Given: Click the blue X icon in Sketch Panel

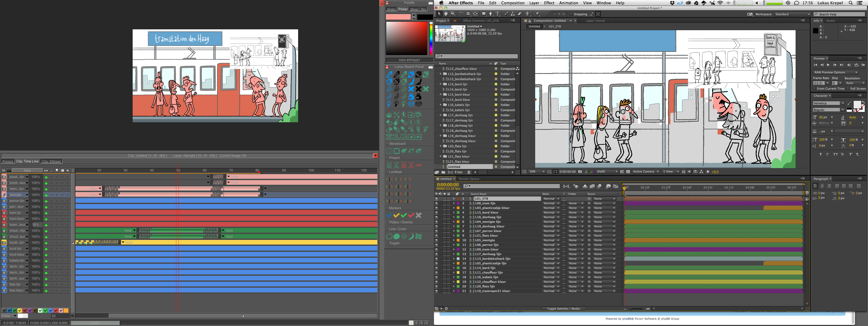Looking at the screenshot, I should pyautogui.click(x=411, y=89).
